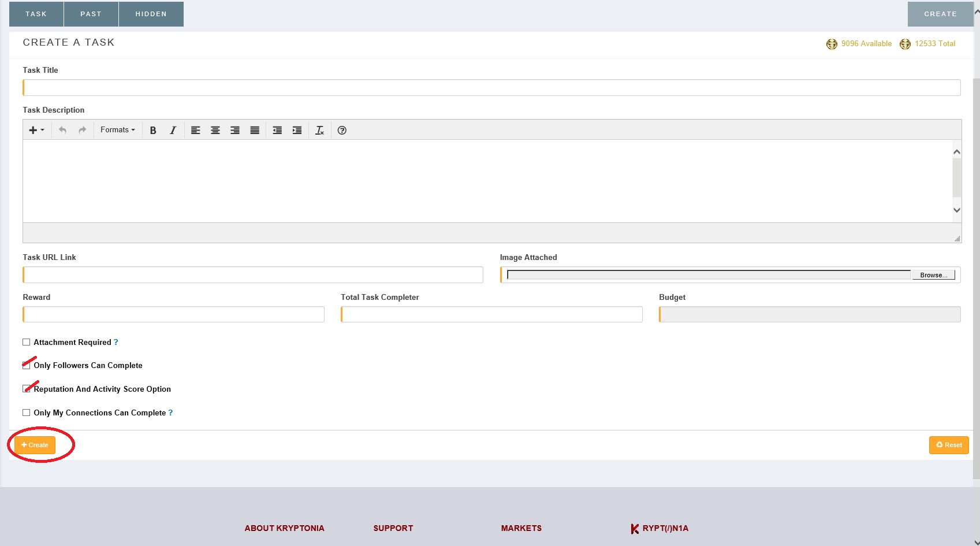The image size is (980, 546).
Task: Click the Reset button
Action: pyautogui.click(x=949, y=445)
